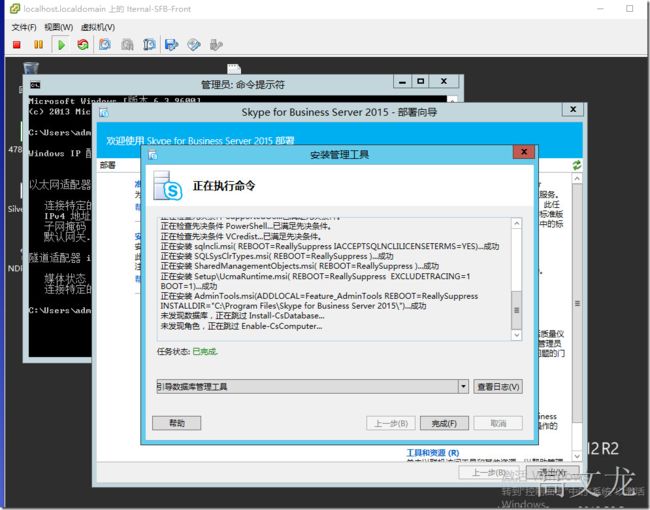Image resolution: width=650 pixels, height=510 pixels.
Task: Open snapshot manager toolbar icon
Action: coord(149,44)
